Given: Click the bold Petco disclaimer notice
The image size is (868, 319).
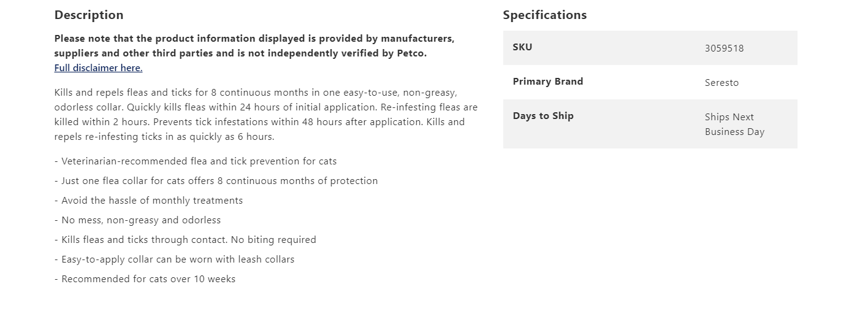Looking at the screenshot, I should [x=254, y=46].
